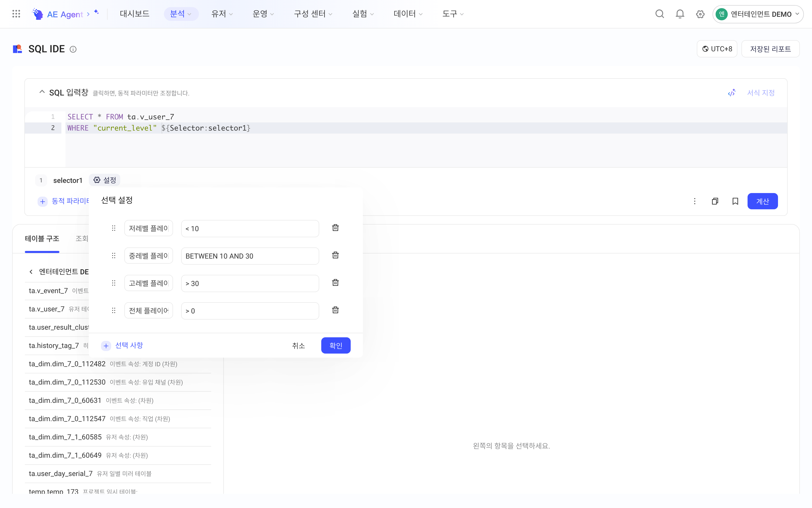Add a new 선택 사항 option
The height and width of the screenshot is (508, 812).
pyautogui.click(x=122, y=345)
